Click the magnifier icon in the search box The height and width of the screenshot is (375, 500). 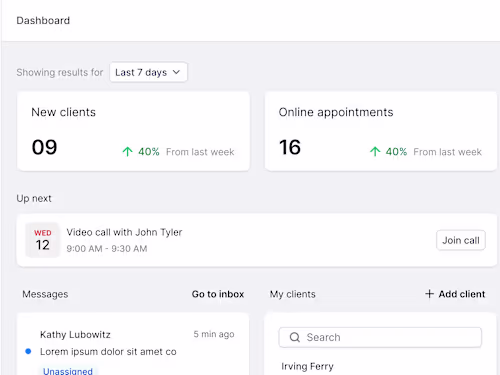tap(295, 337)
